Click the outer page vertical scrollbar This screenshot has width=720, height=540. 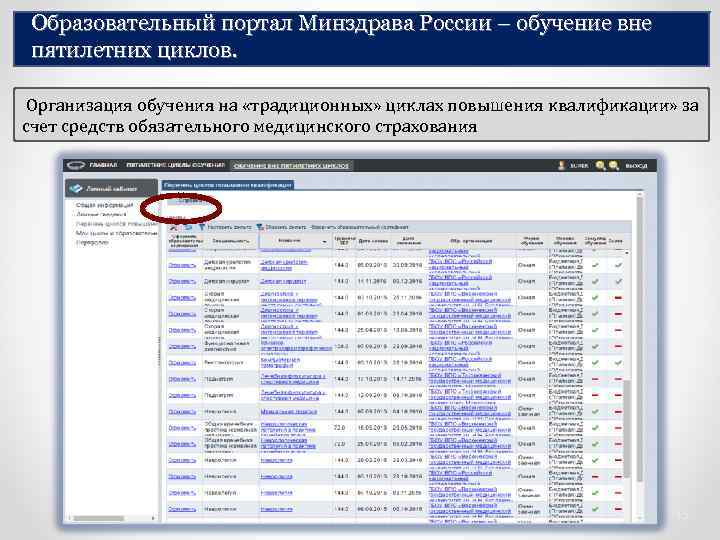[x=640, y=338]
